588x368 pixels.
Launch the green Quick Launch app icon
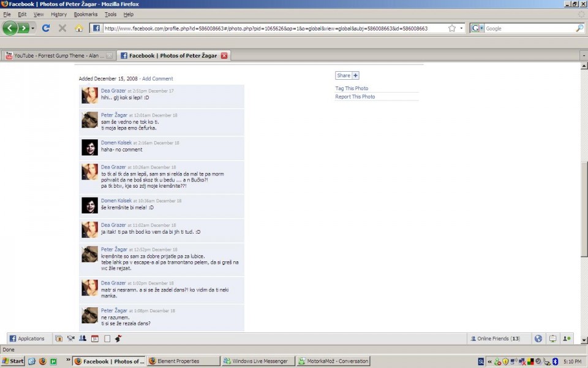pos(54,361)
